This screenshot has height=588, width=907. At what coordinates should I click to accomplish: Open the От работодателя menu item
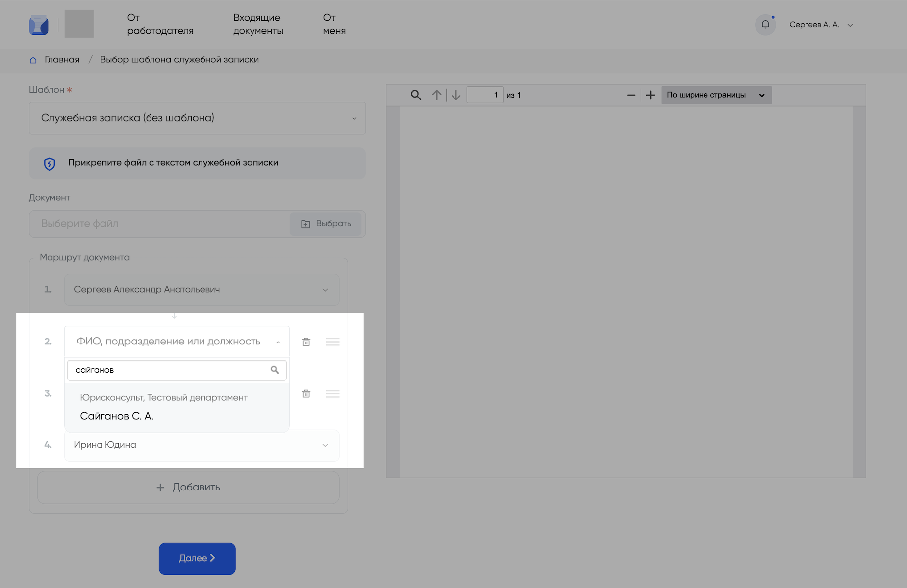pyautogui.click(x=160, y=24)
